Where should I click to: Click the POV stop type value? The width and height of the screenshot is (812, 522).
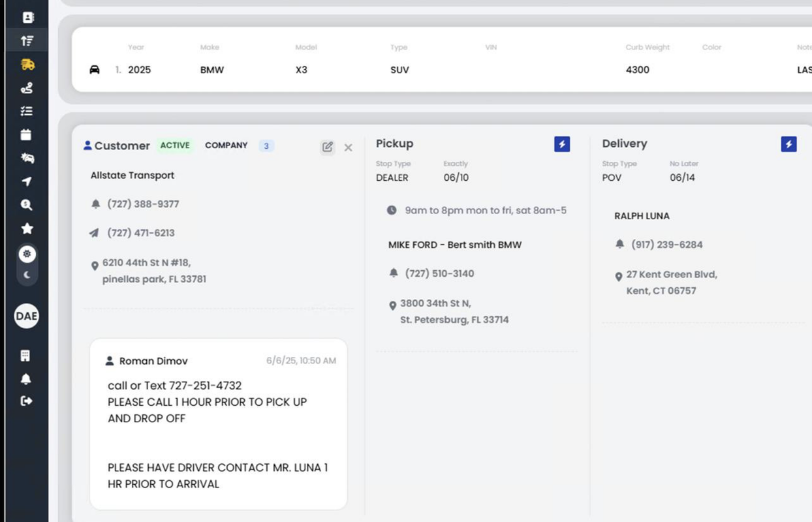[x=612, y=177]
